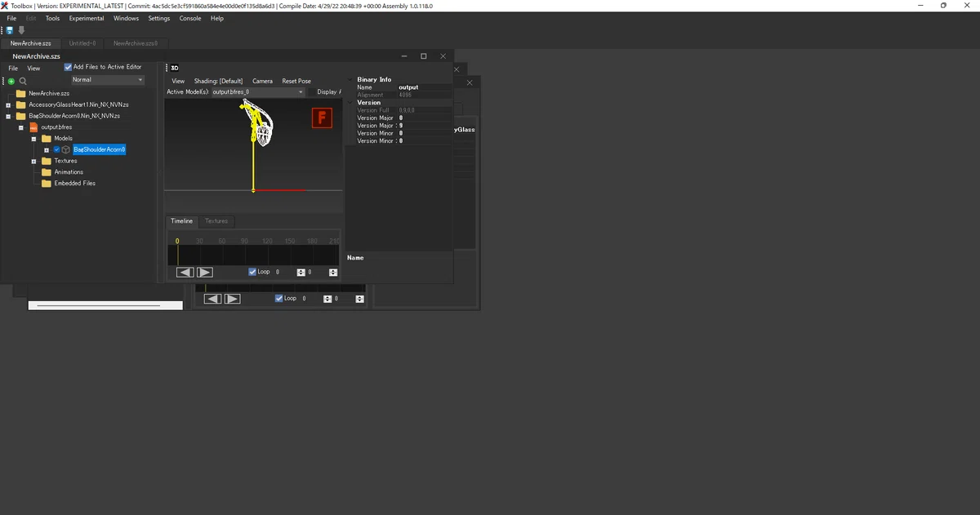The height and width of the screenshot is (515, 980).
Task: Open the Shading: [Default] menu button
Action: [x=219, y=81]
